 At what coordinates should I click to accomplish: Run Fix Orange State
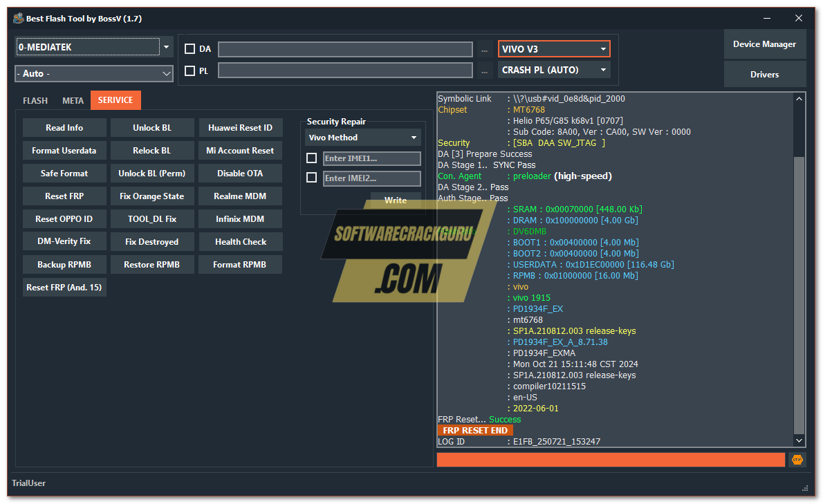coord(151,196)
